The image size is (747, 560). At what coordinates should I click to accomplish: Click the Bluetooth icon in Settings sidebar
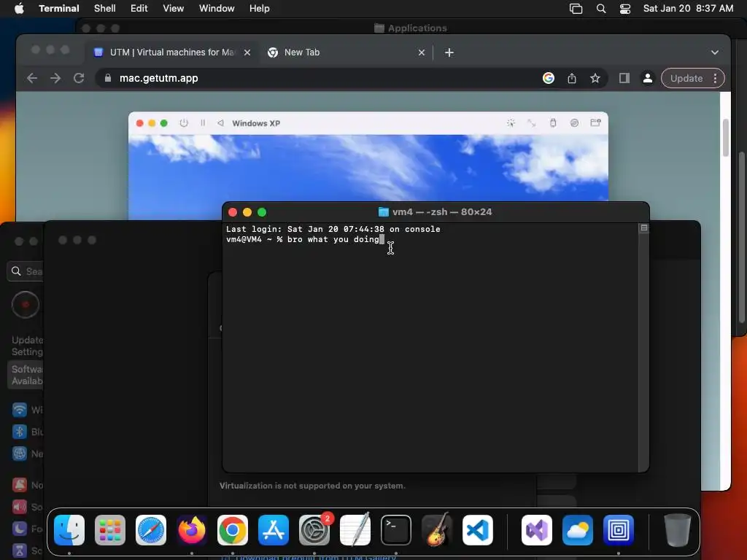tap(20, 432)
